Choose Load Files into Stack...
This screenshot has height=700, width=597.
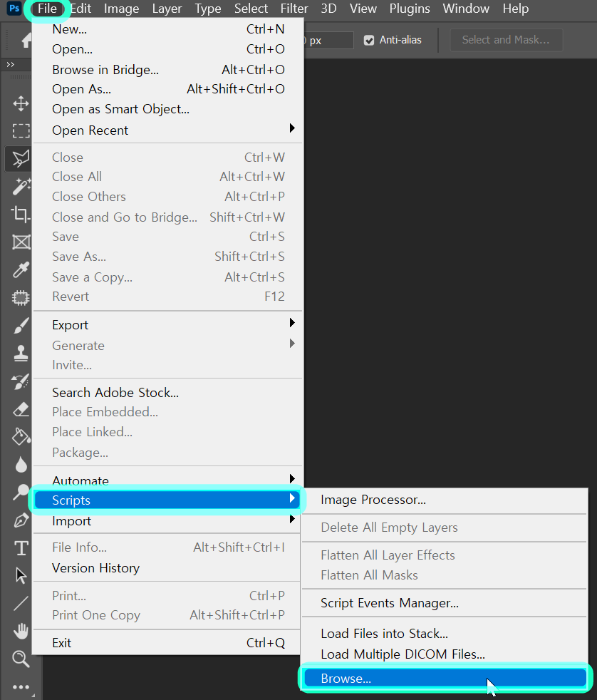[x=445, y=634]
